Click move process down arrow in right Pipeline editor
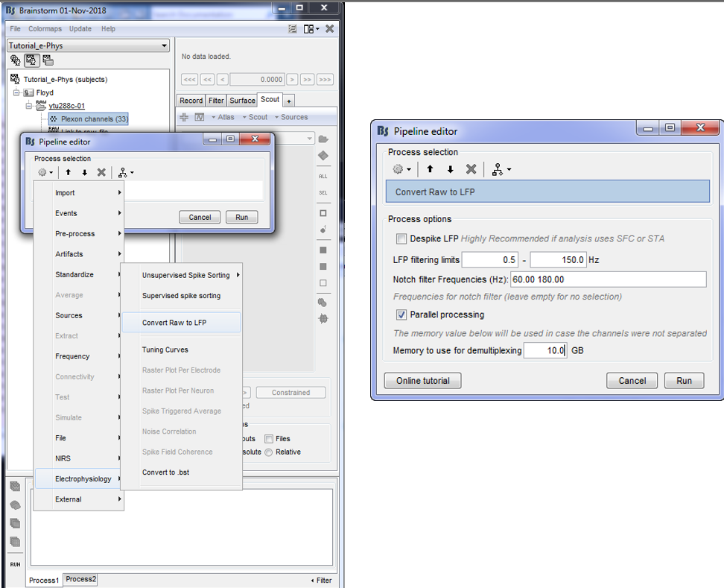This screenshot has width=724, height=588. tap(450, 169)
